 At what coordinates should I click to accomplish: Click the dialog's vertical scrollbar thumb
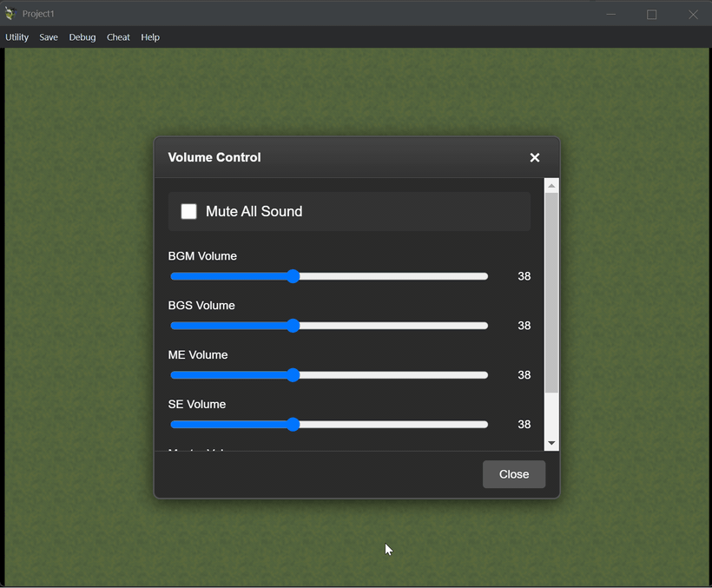pos(551,291)
